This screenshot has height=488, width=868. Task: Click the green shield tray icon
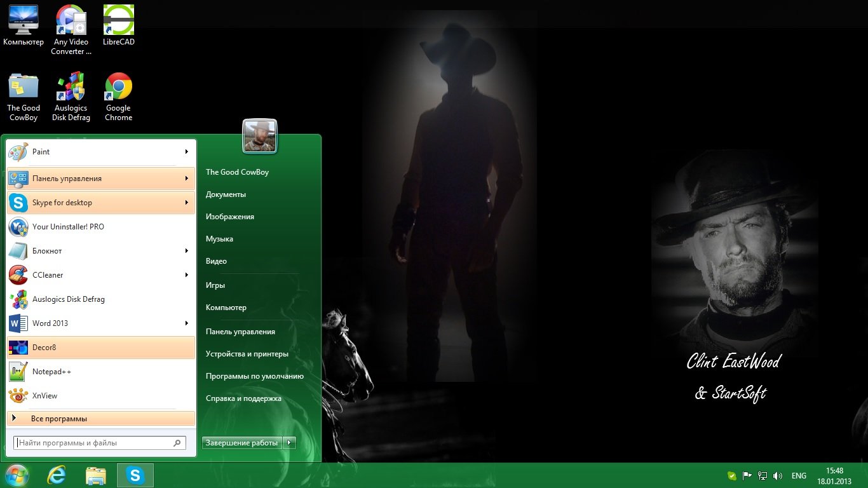point(732,476)
